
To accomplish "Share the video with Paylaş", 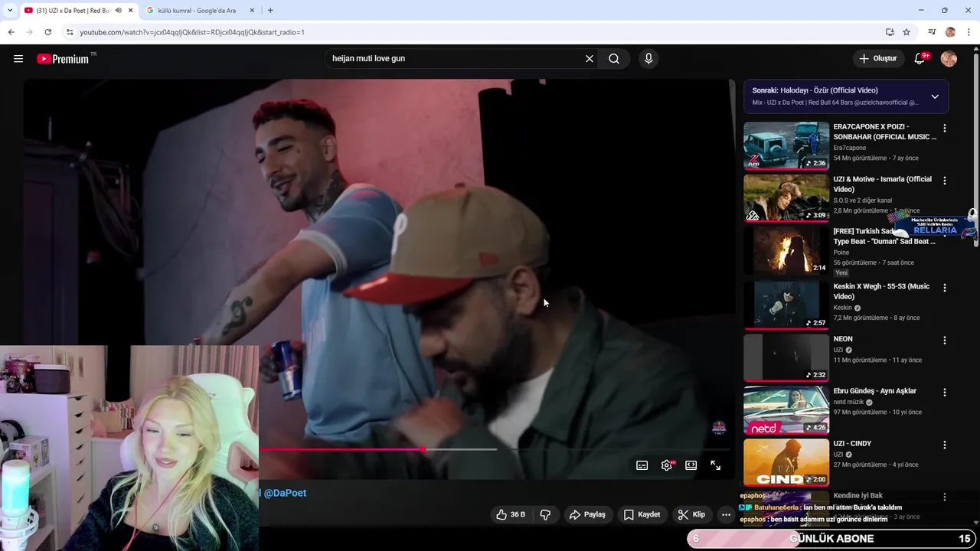I will coord(587,515).
